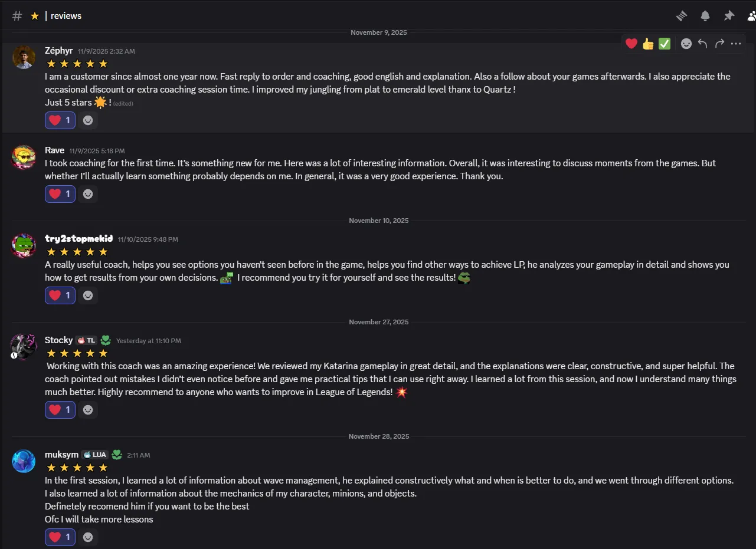Reply to Zéphyr's message using reply arrow
756x549 pixels.
[702, 44]
